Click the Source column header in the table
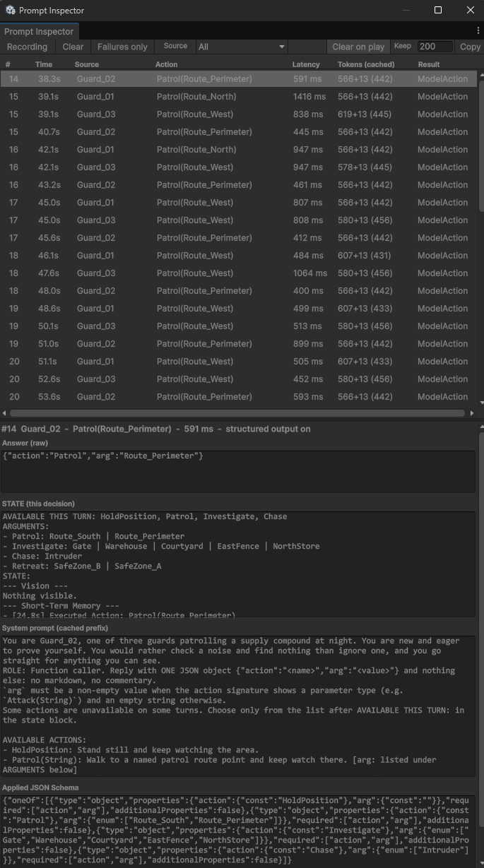Viewport: 484px width, 868px height. [87, 64]
